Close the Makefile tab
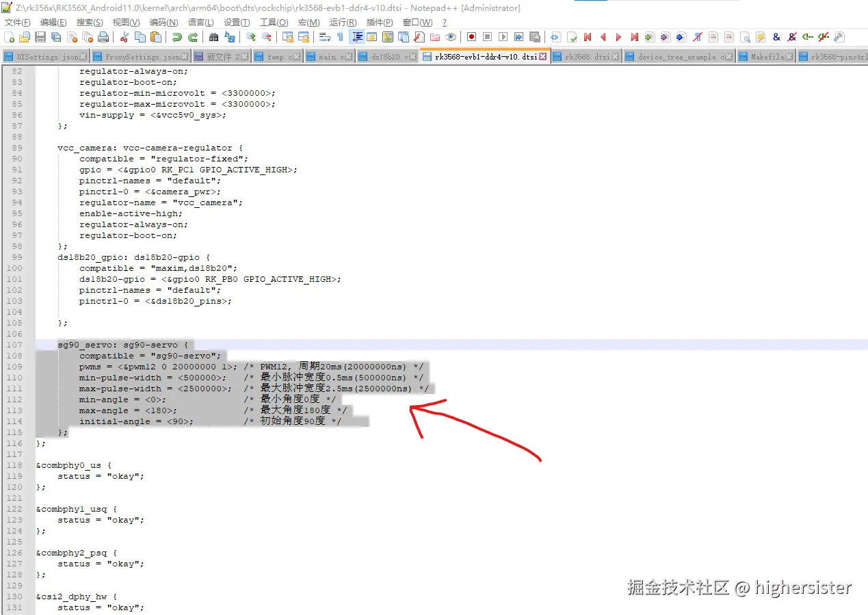The image size is (868, 615). pyautogui.click(x=789, y=57)
